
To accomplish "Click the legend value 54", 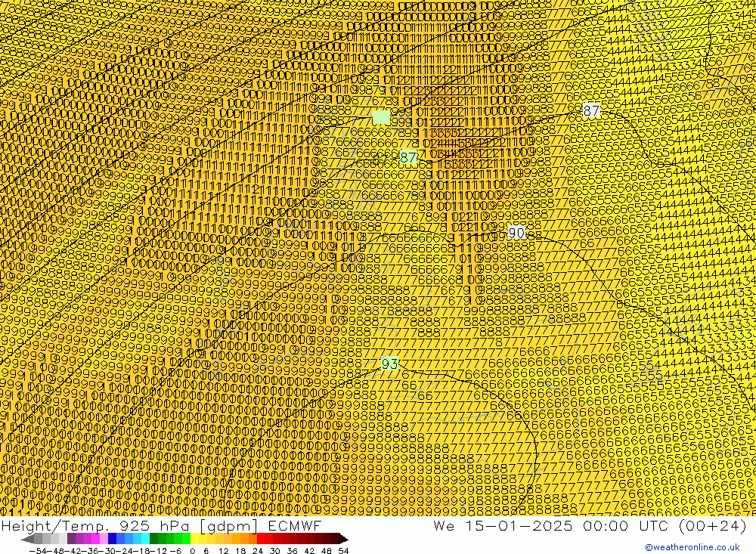I will 343,551.
